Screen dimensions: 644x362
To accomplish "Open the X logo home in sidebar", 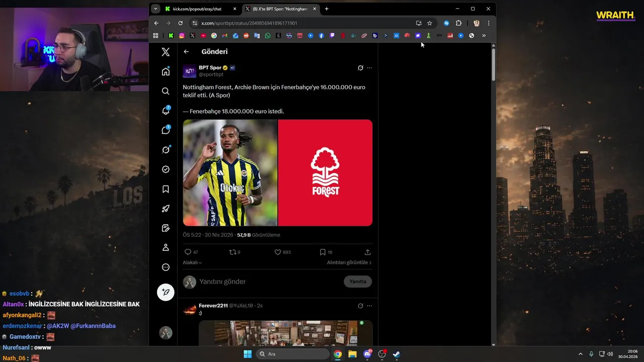I will pyautogui.click(x=166, y=52).
